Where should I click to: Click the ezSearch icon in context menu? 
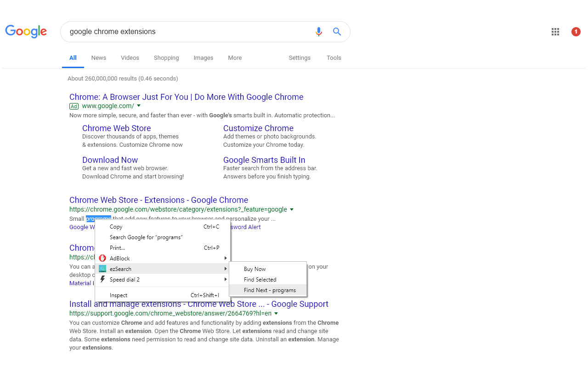point(103,269)
